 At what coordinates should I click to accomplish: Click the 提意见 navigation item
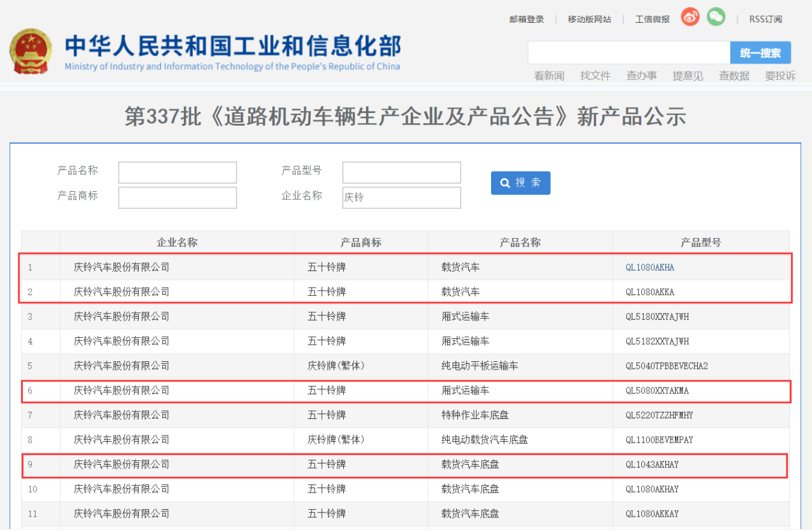688,75
